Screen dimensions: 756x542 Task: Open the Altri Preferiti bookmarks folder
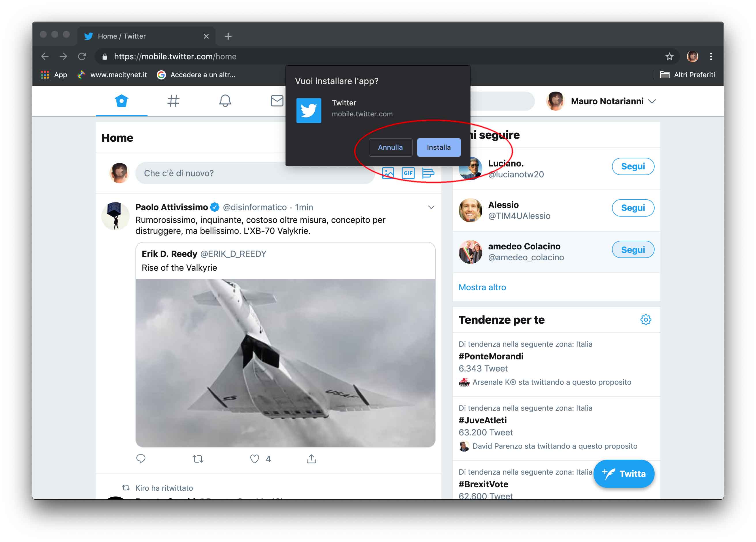pos(688,75)
